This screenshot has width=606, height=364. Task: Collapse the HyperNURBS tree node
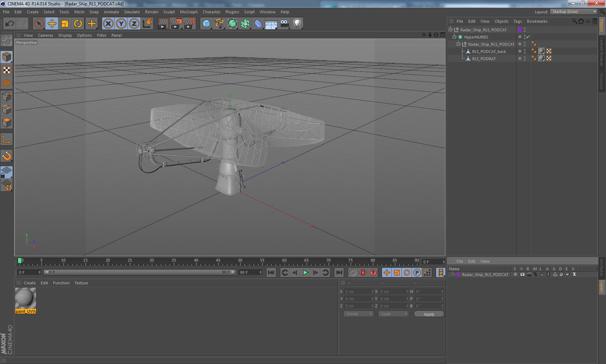[x=454, y=37]
